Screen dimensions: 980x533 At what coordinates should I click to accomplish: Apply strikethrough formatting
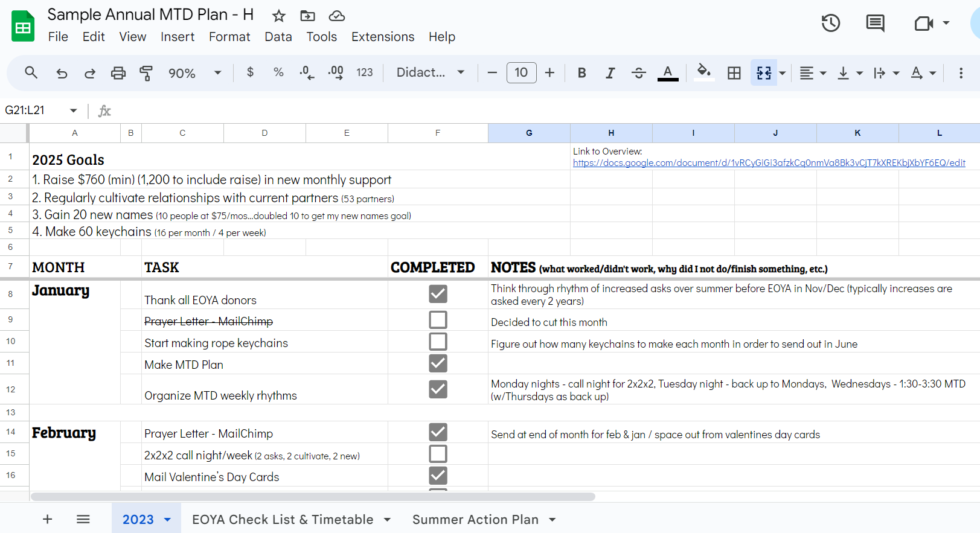(x=638, y=73)
